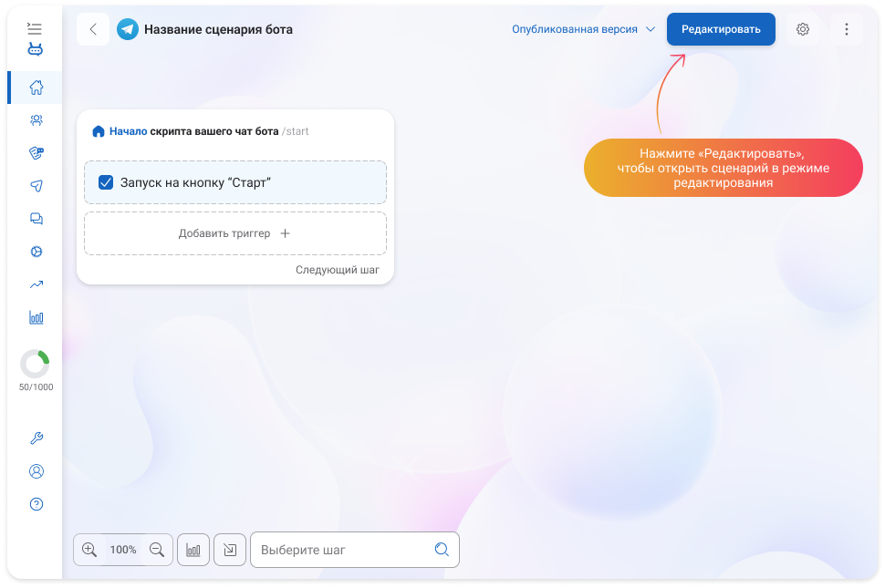Open the chat bubbles icon in sidebar
This screenshot has width=885, height=588.
click(x=36, y=219)
